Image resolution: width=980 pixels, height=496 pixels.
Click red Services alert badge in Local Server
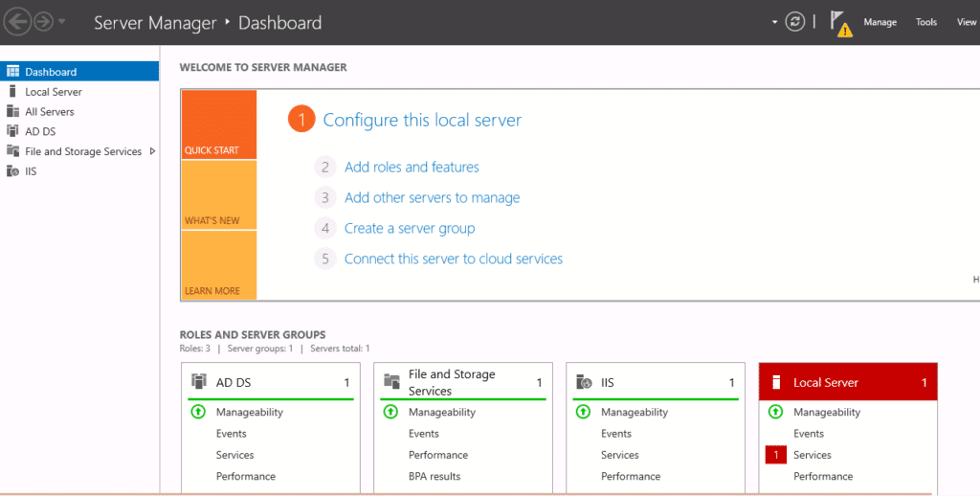coord(775,455)
